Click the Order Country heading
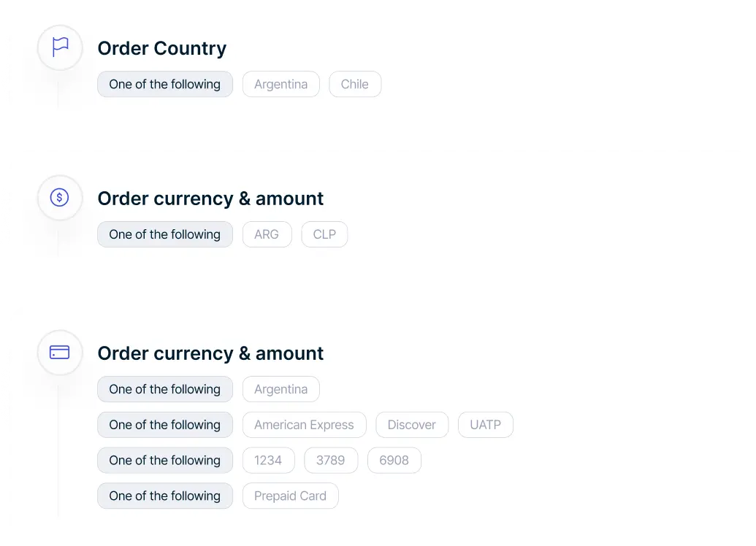The height and width of the screenshot is (546, 756). tap(161, 48)
